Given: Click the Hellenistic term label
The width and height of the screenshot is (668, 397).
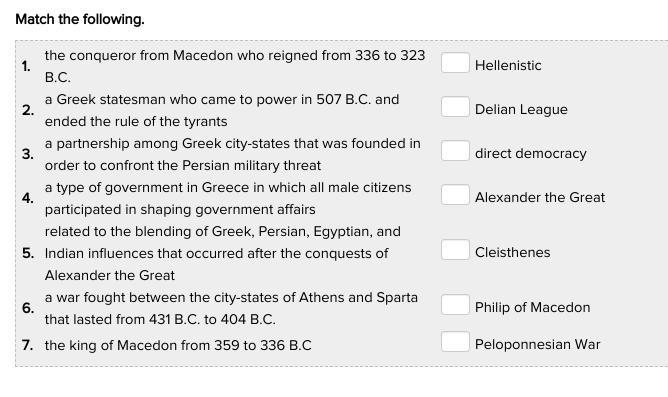Looking at the screenshot, I should (508, 66).
